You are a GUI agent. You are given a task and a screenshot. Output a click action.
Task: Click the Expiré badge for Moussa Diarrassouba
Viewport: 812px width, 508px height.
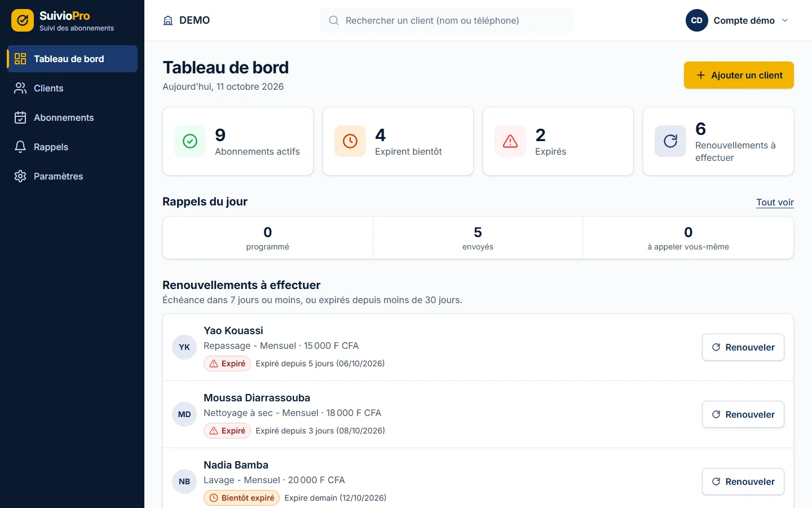[x=227, y=431]
